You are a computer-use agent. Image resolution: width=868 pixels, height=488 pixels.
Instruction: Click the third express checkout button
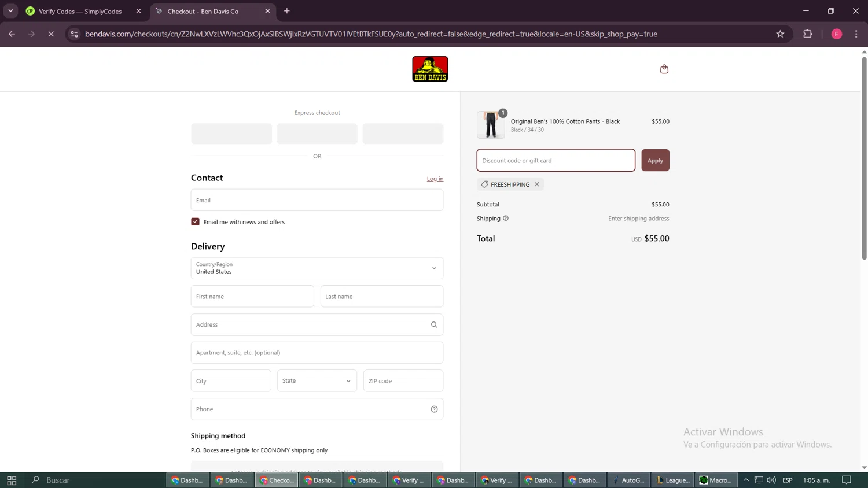click(x=403, y=134)
